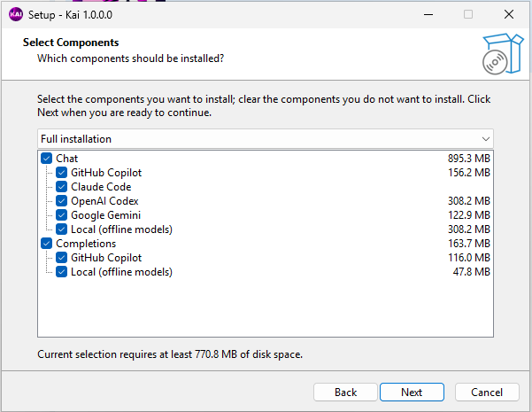Click the Completions tree label
This screenshot has height=412, width=532.
[x=86, y=243]
